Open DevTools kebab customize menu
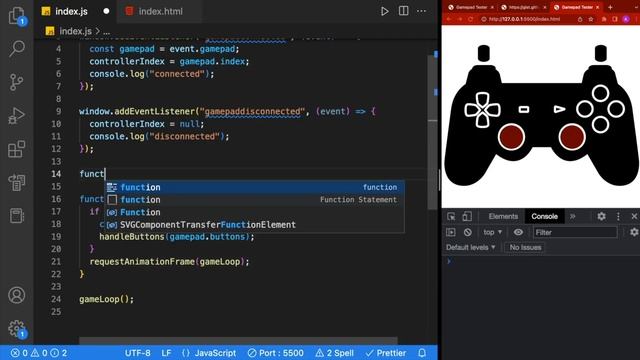 618,216
